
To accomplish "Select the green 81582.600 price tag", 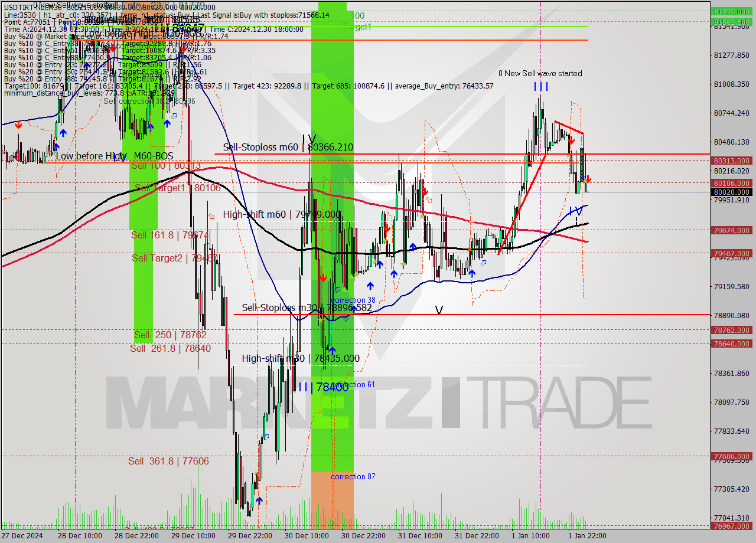I will pyautogui.click(x=732, y=22).
